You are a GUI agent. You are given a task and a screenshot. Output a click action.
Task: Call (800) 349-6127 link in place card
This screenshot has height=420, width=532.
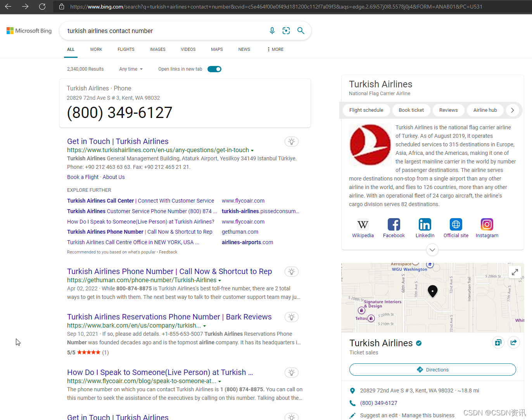tap(378, 403)
